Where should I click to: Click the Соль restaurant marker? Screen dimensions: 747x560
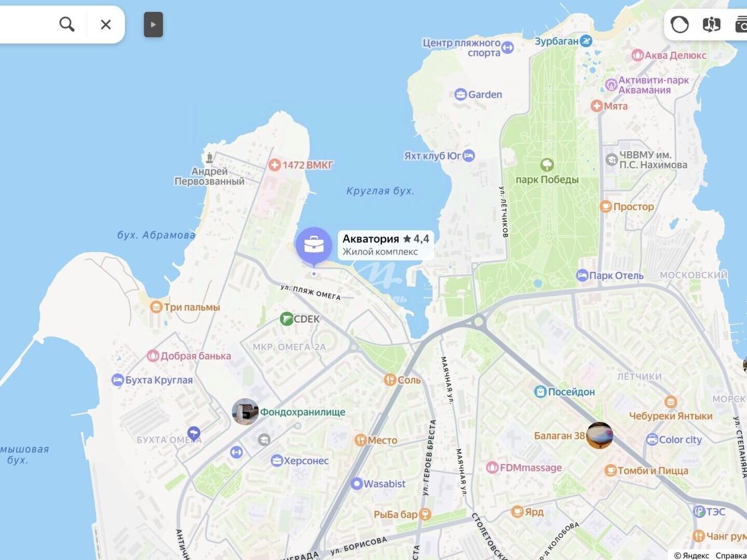(390, 380)
